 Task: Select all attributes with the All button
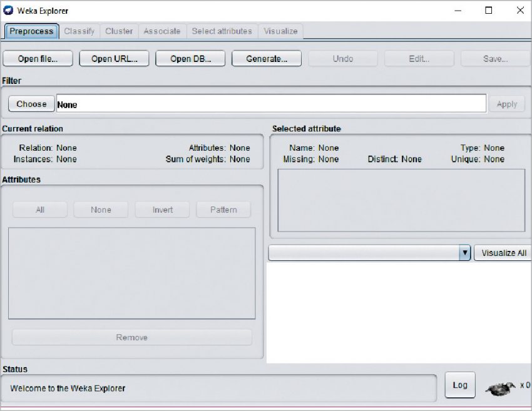39,210
